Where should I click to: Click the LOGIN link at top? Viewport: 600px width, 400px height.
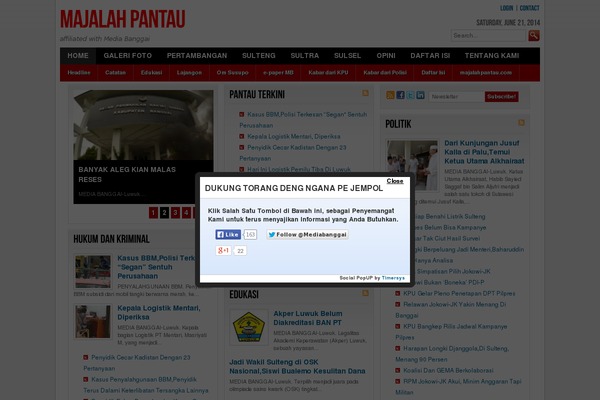pyautogui.click(x=506, y=8)
